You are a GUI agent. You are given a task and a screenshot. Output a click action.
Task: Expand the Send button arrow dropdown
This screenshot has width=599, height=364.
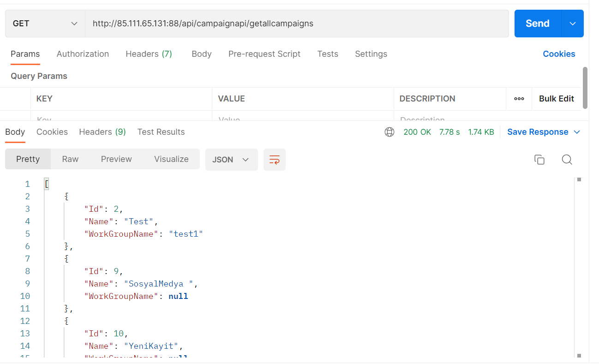coord(573,24)
